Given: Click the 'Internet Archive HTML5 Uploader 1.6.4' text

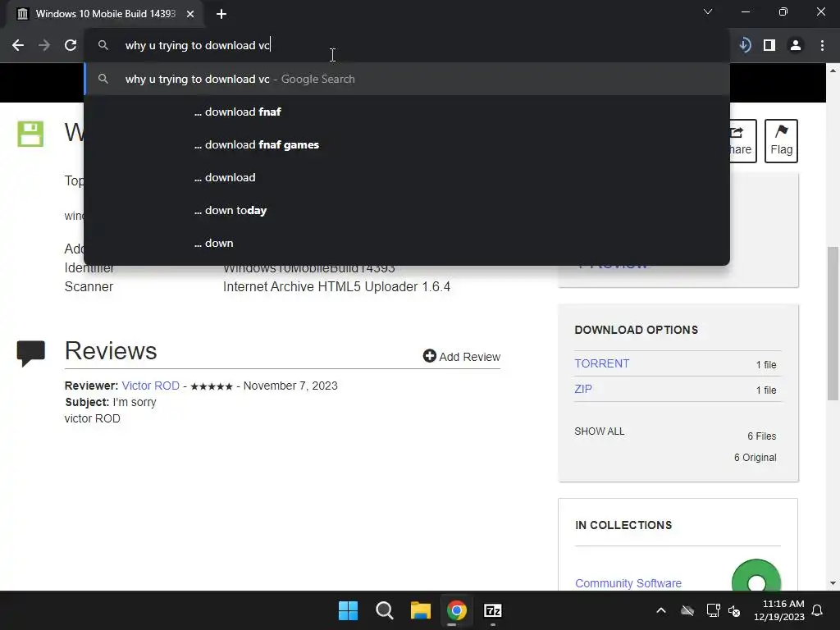Looking at the screenshot, I should [x=336, y=286].
